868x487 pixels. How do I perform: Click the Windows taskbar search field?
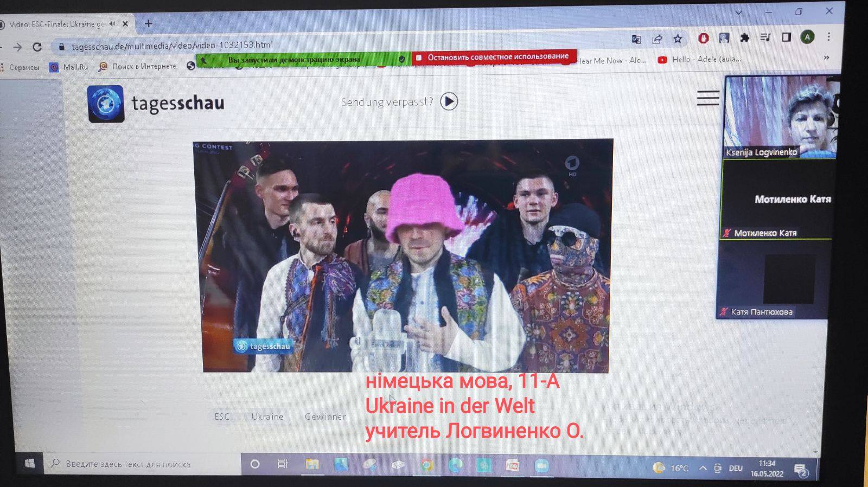pos(144,464)
